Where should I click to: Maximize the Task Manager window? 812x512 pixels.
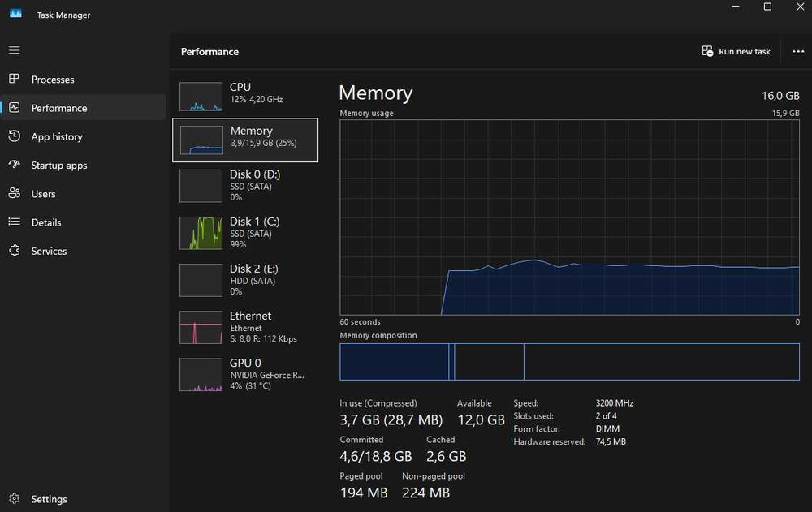(767, 6)
